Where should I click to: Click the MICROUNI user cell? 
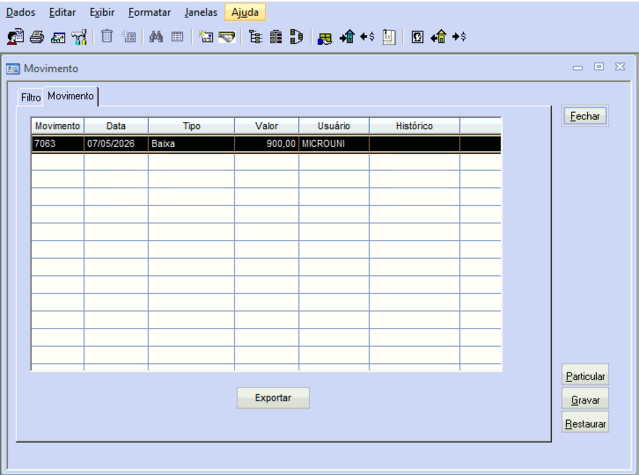click(334, 144)
